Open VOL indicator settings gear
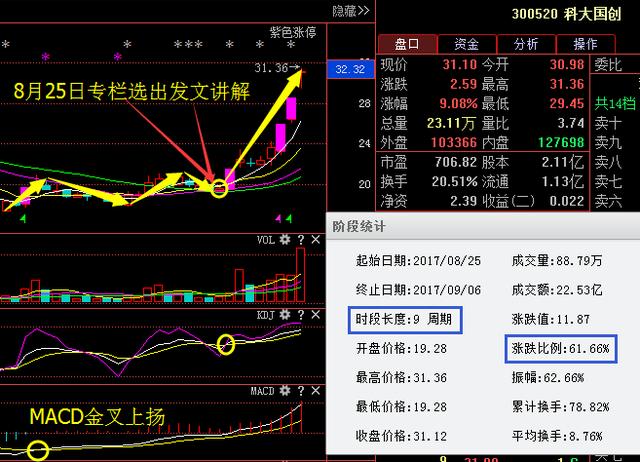 tap(286, 240)
